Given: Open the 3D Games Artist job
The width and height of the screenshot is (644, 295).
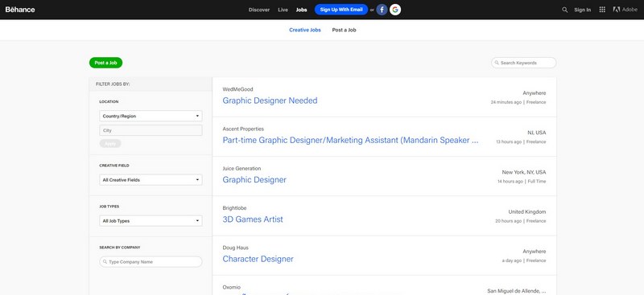Looking at the screenshot, I should pyautogui.click(x=253, y=219).
